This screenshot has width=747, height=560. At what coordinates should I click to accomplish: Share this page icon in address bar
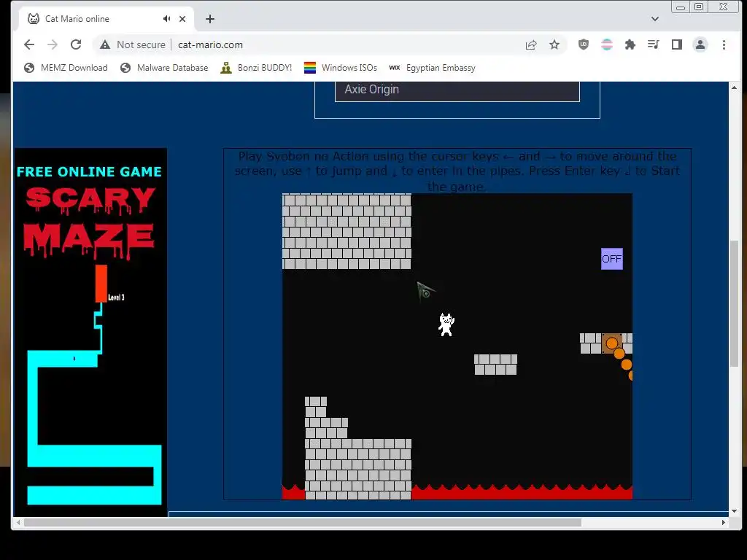click(x=531, y=44)
